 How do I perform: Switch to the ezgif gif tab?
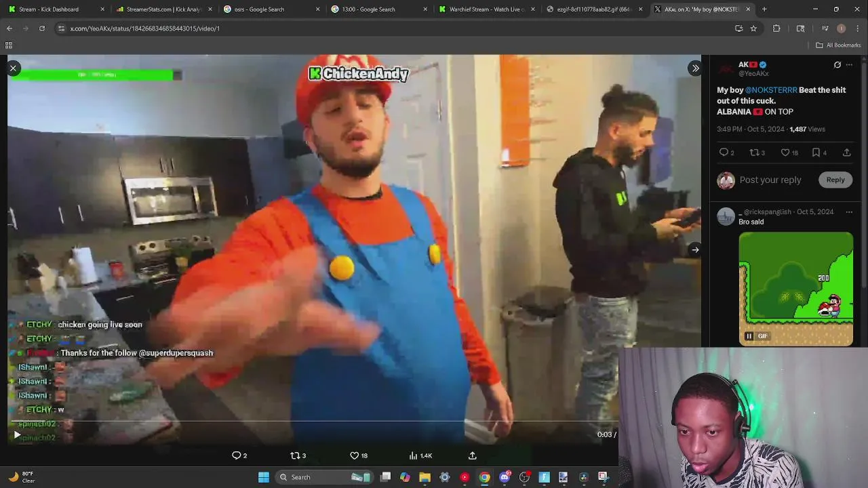point(594,9)
